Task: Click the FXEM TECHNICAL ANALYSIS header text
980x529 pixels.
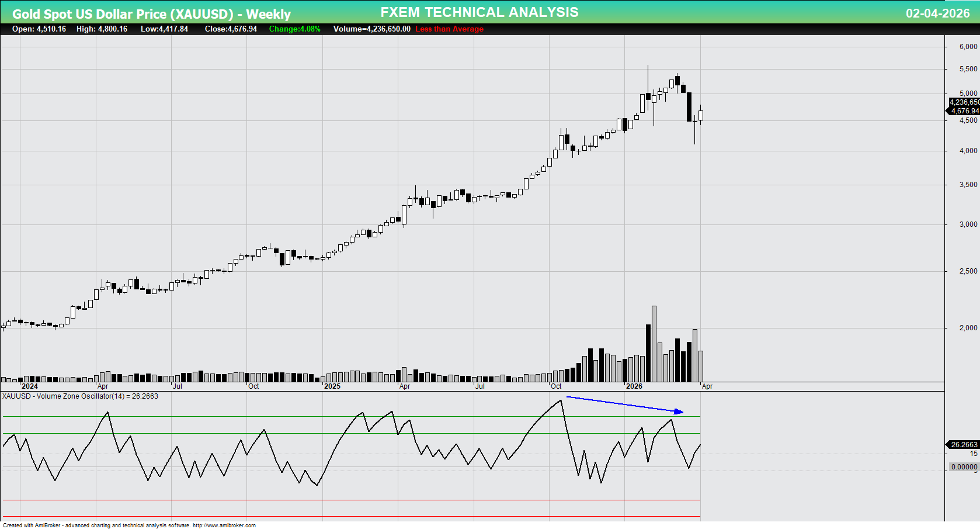Action: [x=479, y=12]
